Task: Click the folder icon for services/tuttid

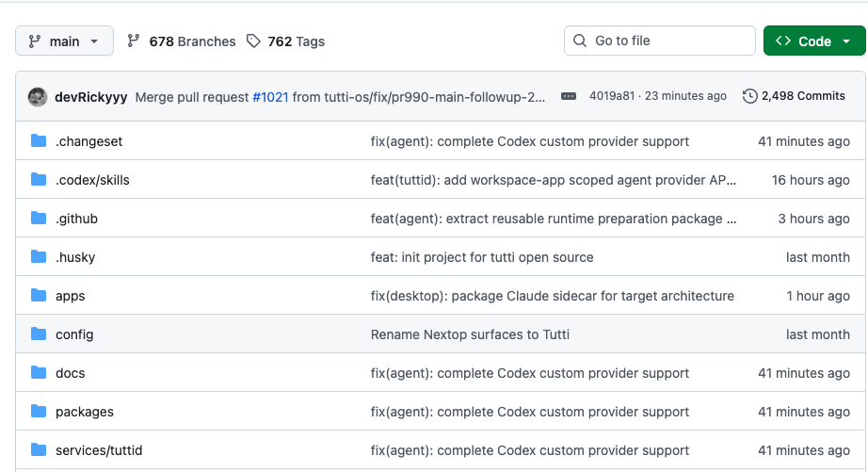Action: (39, 449)
